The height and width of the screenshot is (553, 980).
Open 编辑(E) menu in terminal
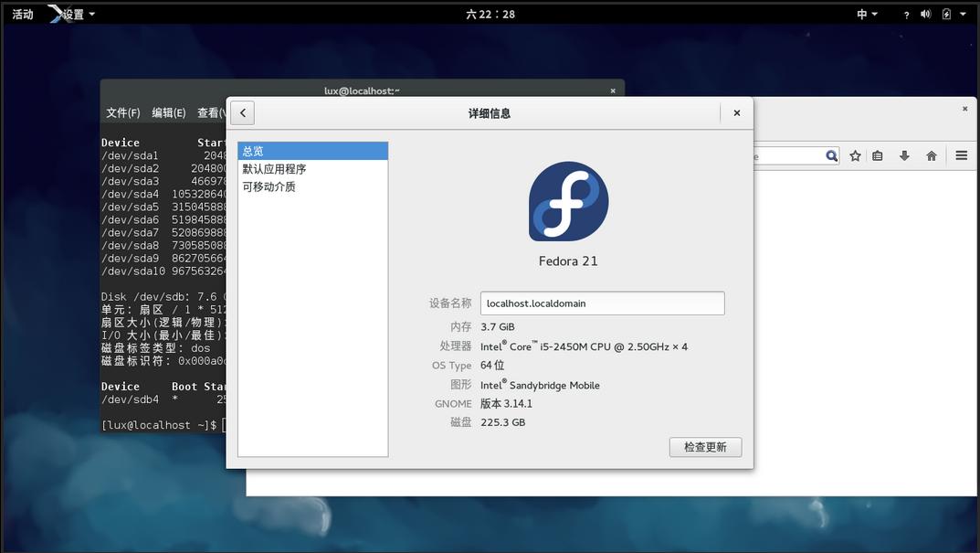click(x=169, y=112)
